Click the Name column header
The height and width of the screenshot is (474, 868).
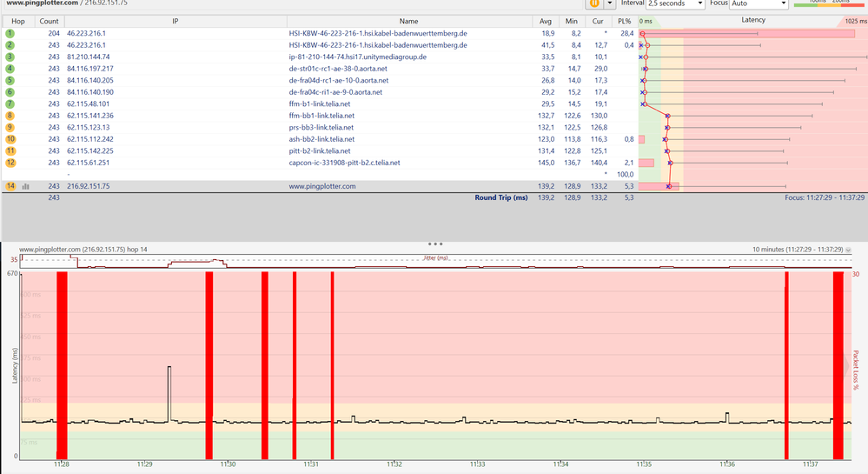click(408, 21)
